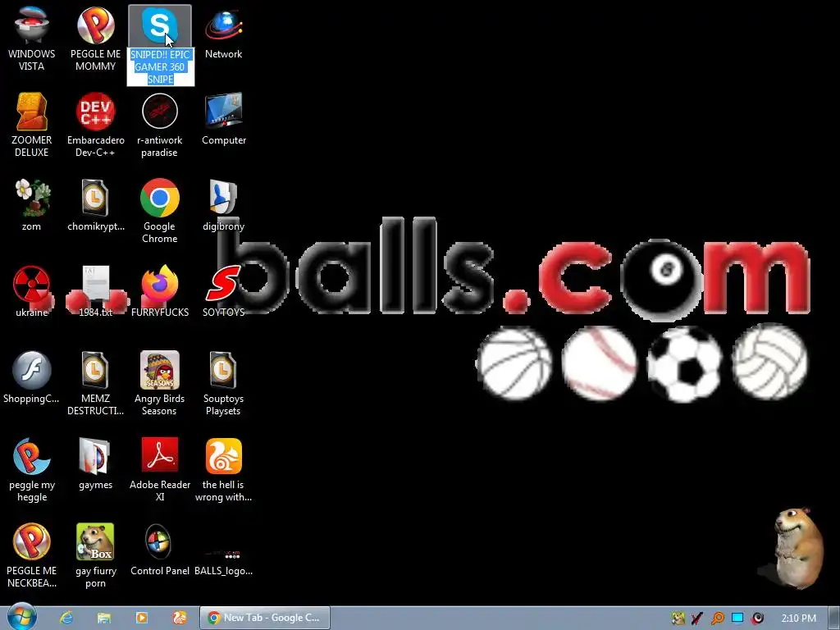Click the SNIPED!! EPIC GAMER 360 SNIPE label

160,67
